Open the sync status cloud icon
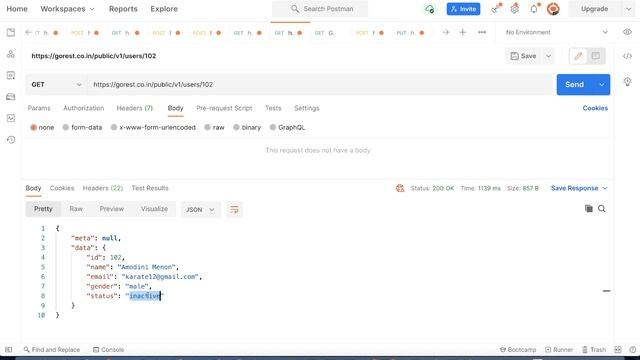The width and height of the screenshot is (640, 360). (429, 9)
